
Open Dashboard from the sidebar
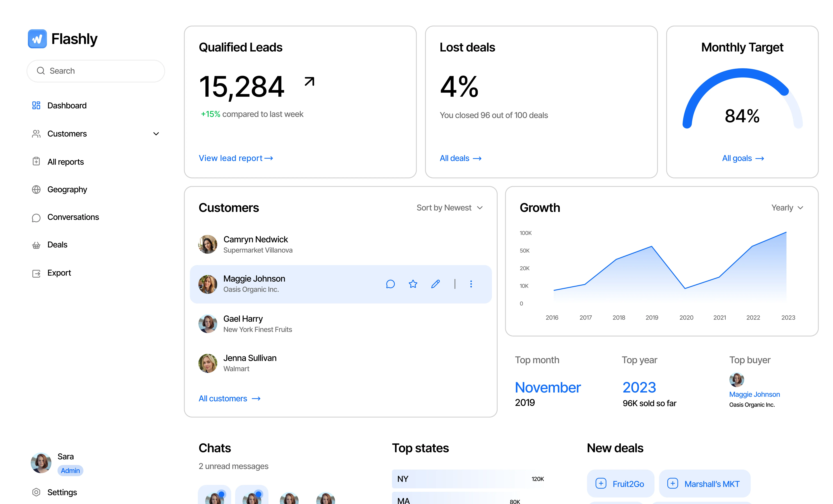click(67, 106)
